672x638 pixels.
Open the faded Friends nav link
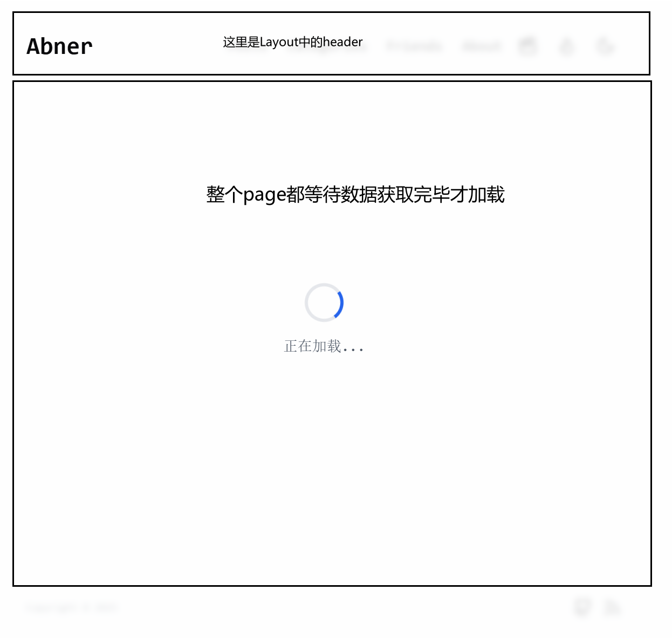coord(414,46)
